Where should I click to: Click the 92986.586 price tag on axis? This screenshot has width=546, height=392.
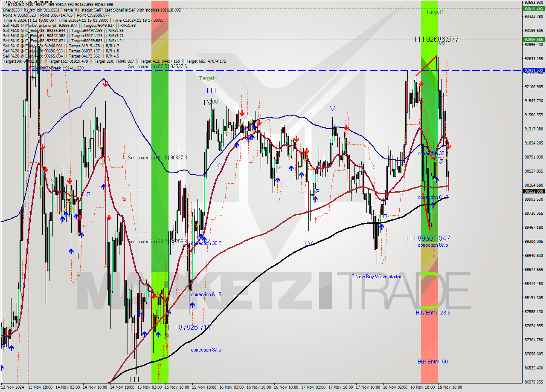(533, 39)
